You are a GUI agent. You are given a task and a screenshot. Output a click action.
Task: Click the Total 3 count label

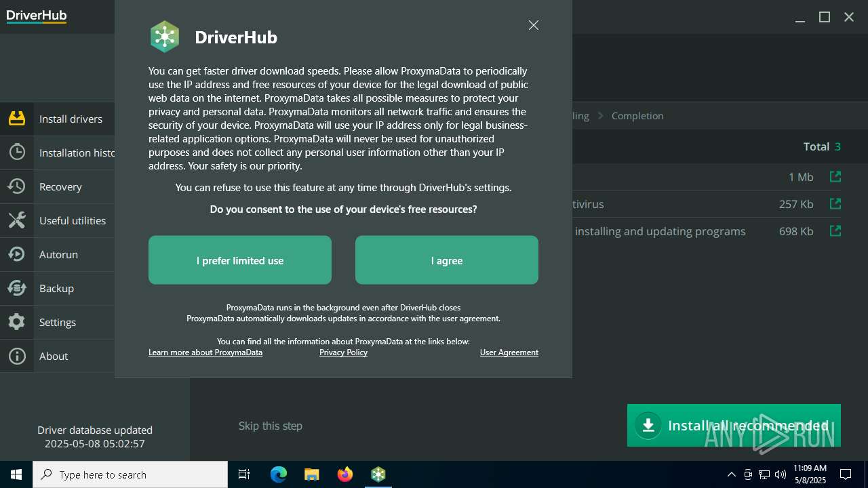(822, 146)
